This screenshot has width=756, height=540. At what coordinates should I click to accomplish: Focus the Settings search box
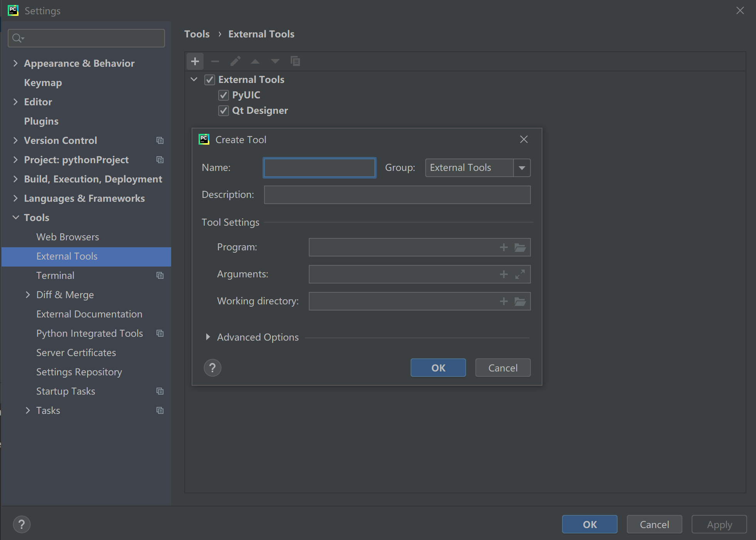pos(86,38)
